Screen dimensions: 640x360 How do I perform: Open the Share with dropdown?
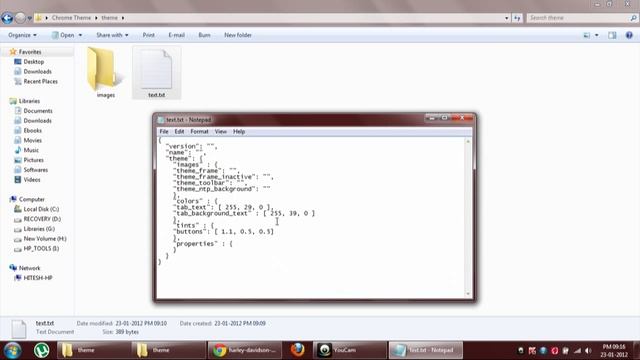(x=112, y=35)
